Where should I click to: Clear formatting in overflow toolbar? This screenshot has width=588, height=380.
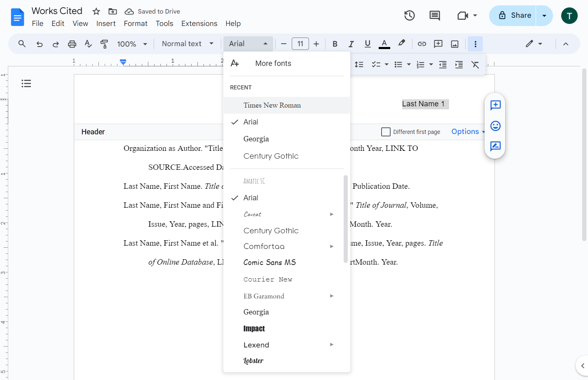tap(475, 65)
